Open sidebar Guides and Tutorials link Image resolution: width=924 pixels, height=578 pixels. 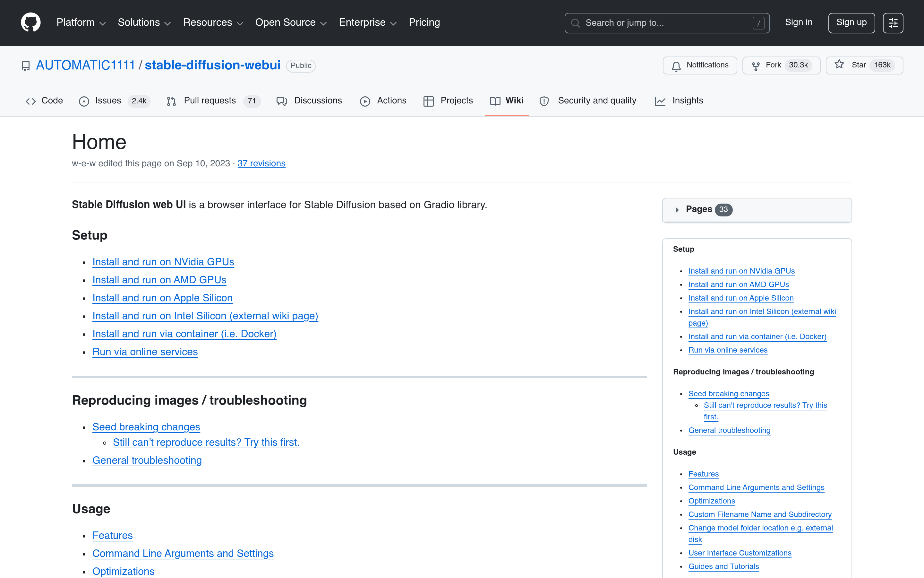723,566
